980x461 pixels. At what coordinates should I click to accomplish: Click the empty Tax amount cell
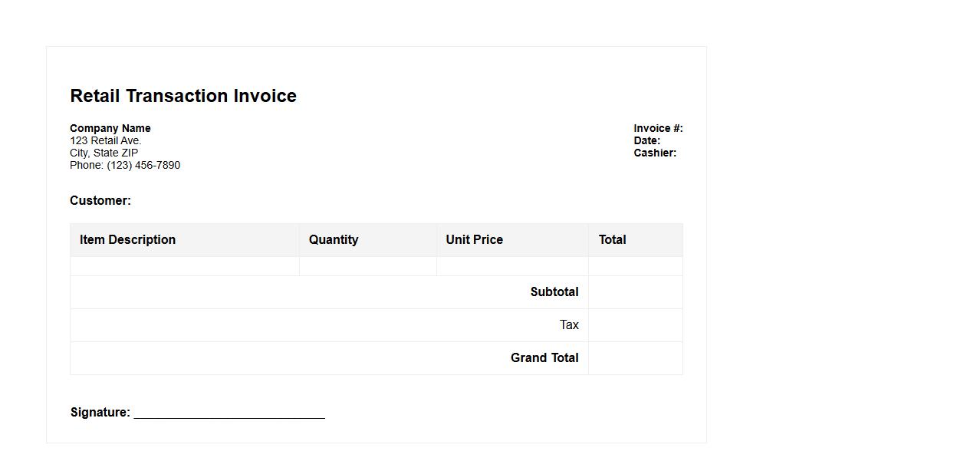tap(635, 325)
